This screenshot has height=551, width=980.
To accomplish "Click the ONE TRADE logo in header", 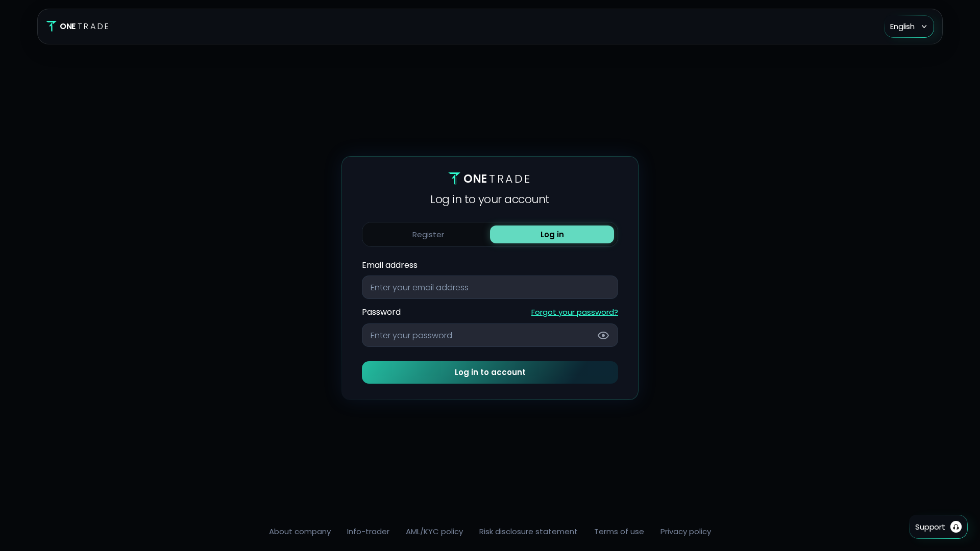I will point(78,26).
